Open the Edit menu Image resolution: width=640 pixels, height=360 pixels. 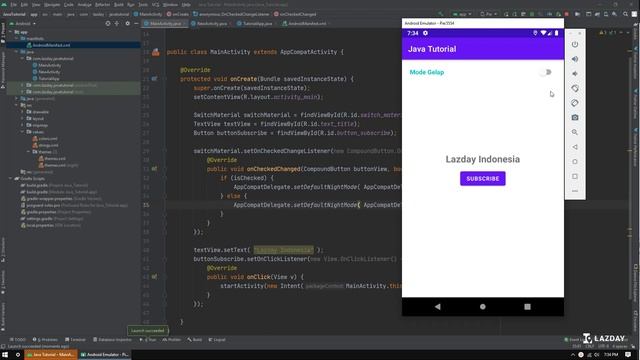pos(24,4)
